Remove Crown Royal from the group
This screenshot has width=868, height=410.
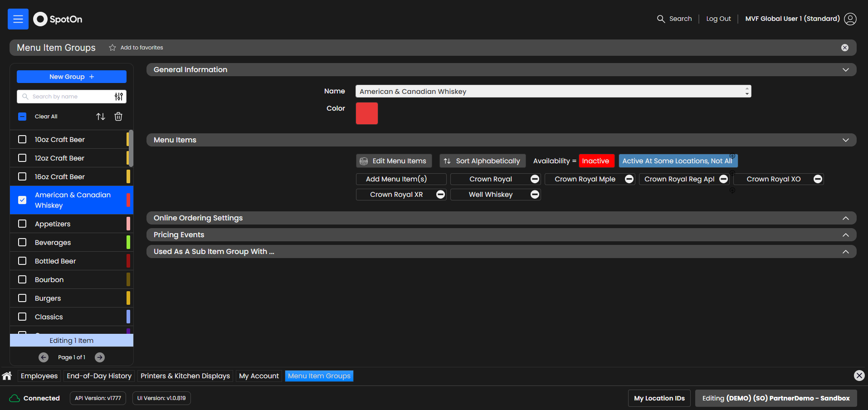[x=535, y=179]
